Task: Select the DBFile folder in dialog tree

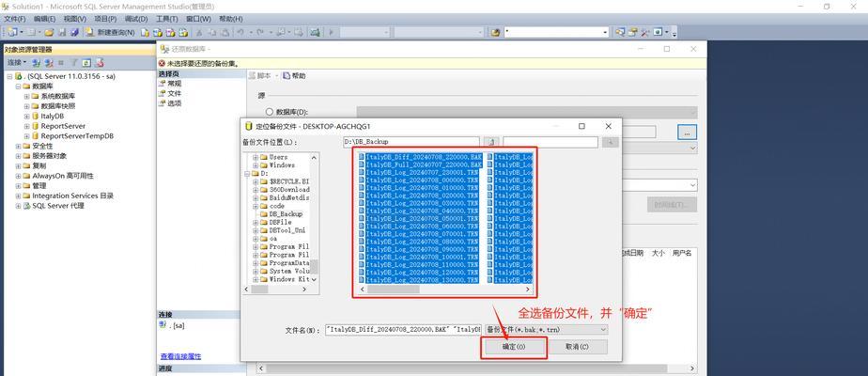Action: [280, 222]
